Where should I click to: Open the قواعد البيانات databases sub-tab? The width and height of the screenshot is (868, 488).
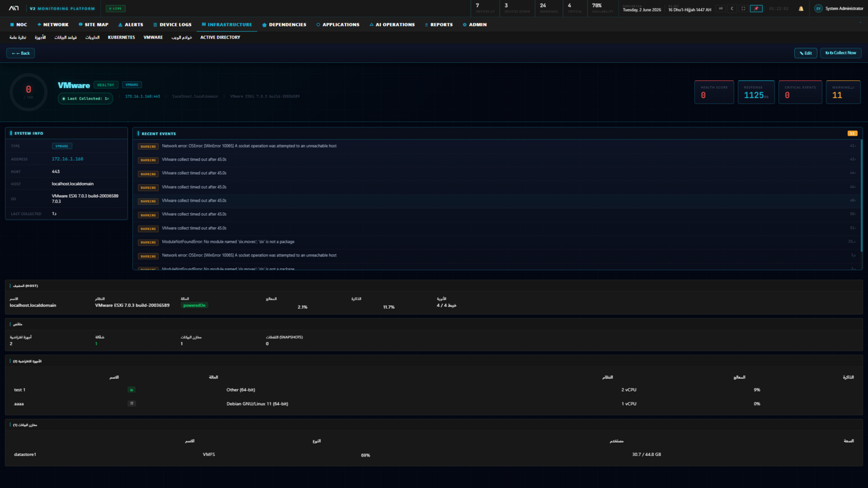66,37
